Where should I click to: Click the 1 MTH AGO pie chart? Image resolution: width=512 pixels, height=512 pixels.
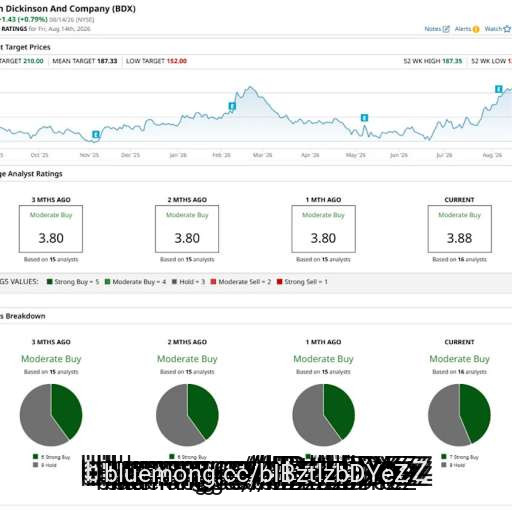pyautogui.click(x=324, y=415)
